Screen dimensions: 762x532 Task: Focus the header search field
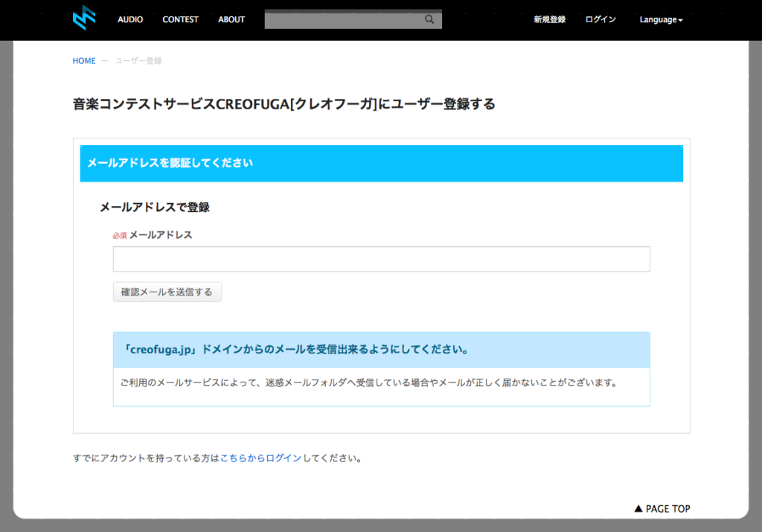click(353, 19)
